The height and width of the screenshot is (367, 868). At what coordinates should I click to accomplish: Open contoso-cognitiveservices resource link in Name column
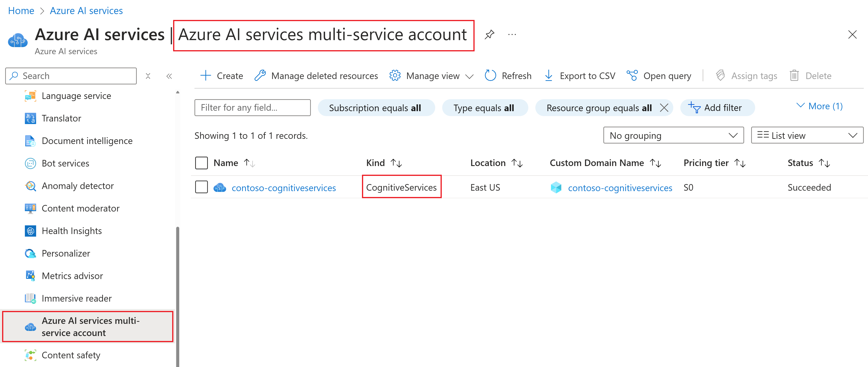[x=284, y=188]
